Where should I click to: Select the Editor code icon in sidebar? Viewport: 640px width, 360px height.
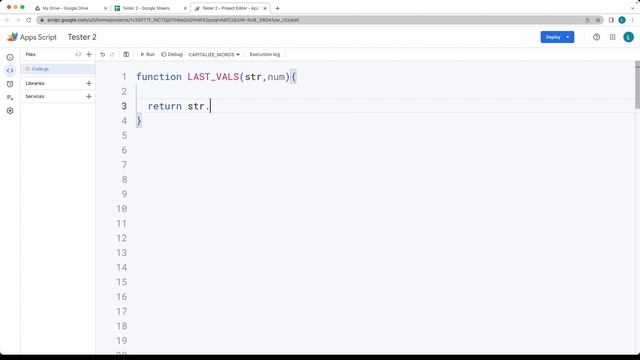[10, 71]
